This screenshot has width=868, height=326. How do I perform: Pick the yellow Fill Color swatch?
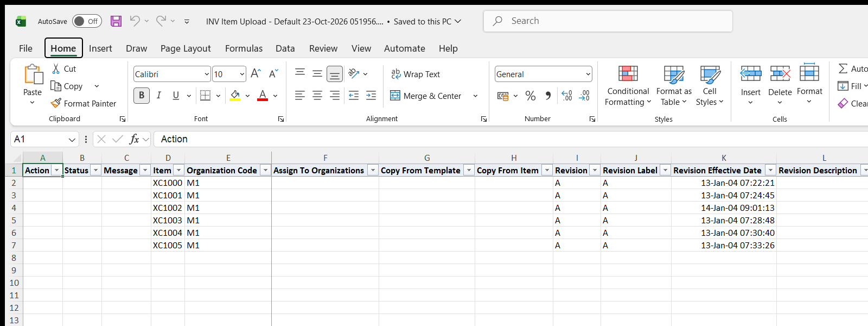[235, 96]
